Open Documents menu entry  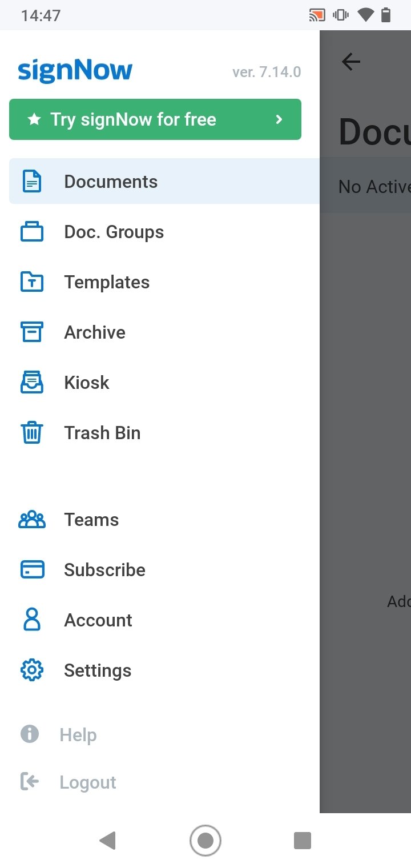tap(164, 182)
